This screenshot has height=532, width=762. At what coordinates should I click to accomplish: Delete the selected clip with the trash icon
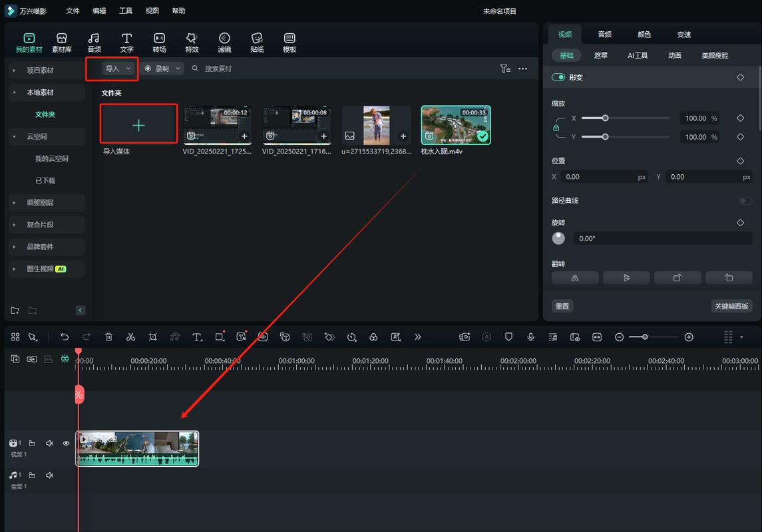pyautogui.click(x=108, y=337)
